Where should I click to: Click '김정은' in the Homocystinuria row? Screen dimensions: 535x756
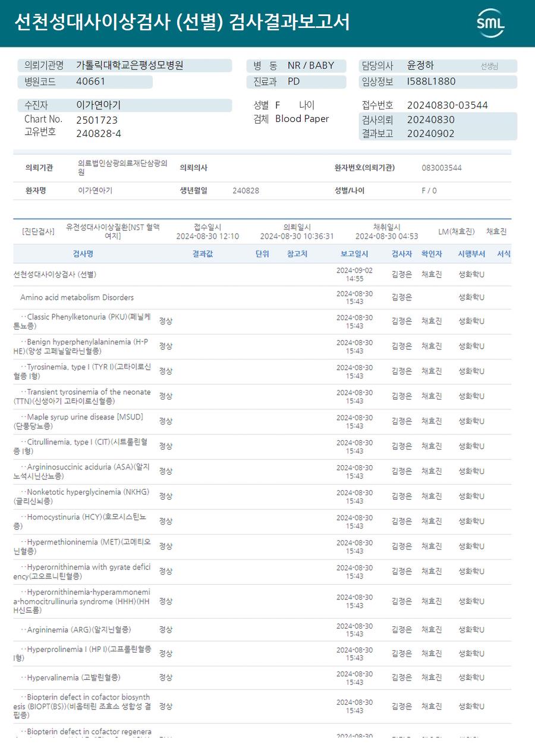(x=402, y=521)
